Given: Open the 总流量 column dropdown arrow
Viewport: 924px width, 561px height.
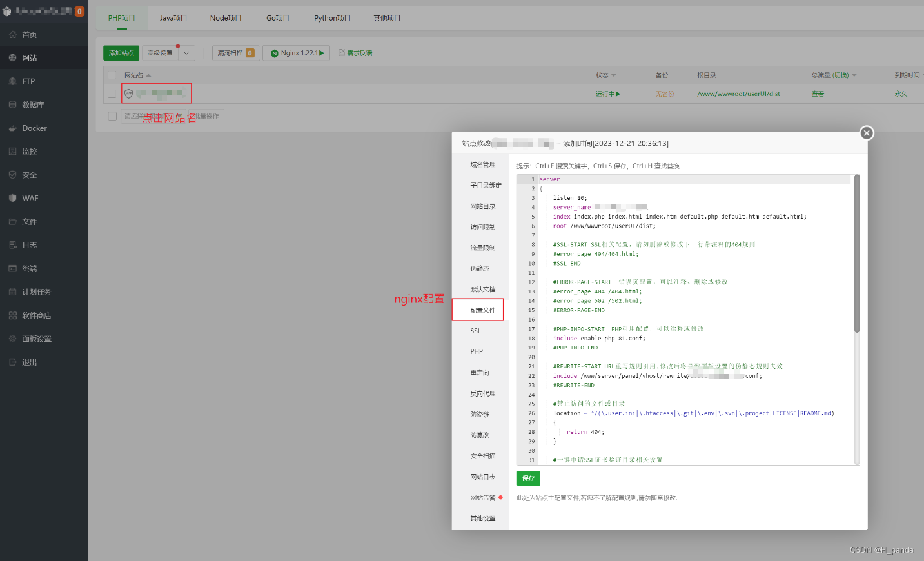Looking at the screenshot, I should tap(854, 75).
